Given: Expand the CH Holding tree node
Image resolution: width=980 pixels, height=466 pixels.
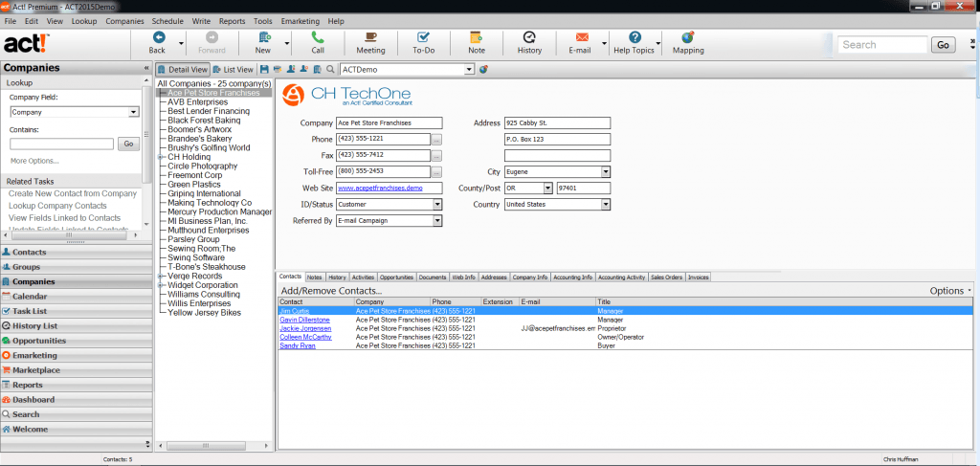Looking at the screenshot, I should coord(161,158).
